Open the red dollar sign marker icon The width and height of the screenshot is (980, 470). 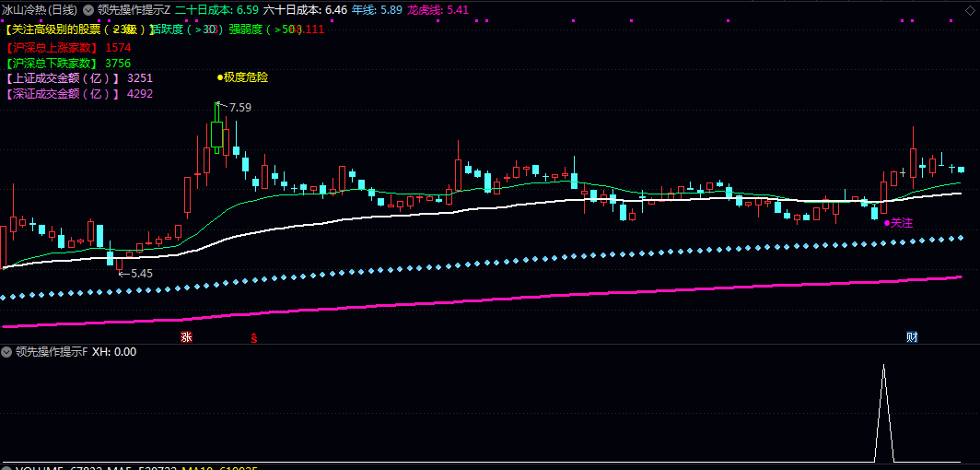point(254,338)
